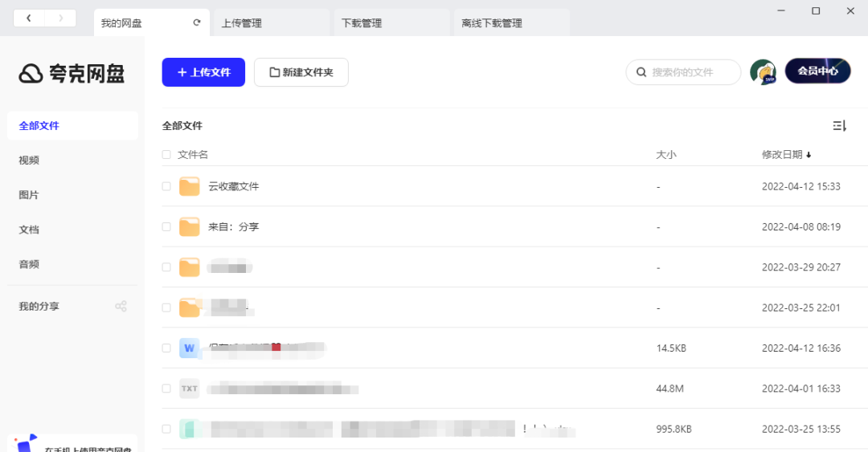Screen dimensions: 868x452
Task: Check the box for the 2022-03-29 folder
Action: click(x=166, y=267)
